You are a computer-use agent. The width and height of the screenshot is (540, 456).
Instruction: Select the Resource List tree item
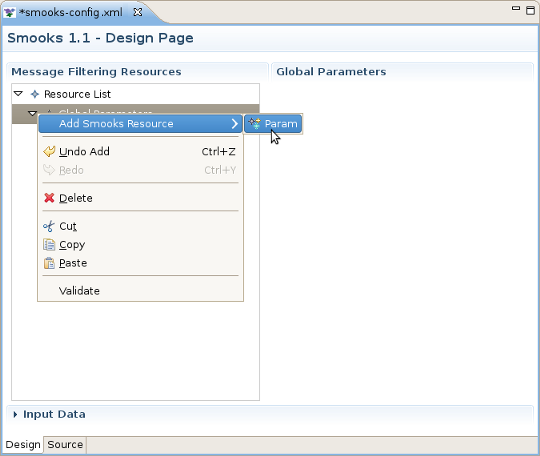coord(77,94)
